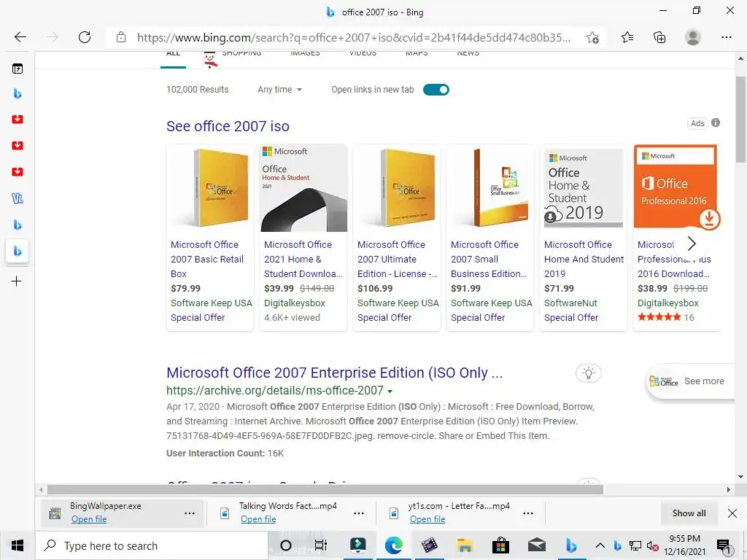Viewport: 747px width, 560px height.
Task: Open Task View on taskbar
Action: coord(321,545)
